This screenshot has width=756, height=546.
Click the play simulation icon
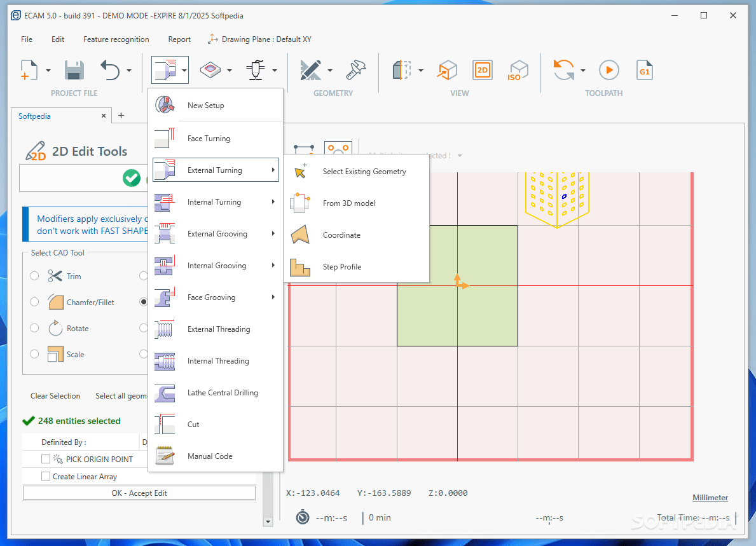coord(609,71)
